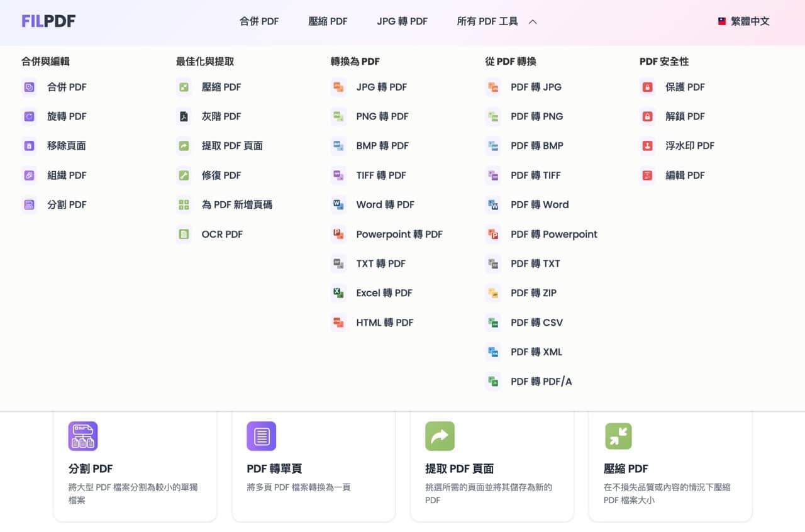Open the Word 轉 PDF icon

pyautogui.click(x=338, y=204)
